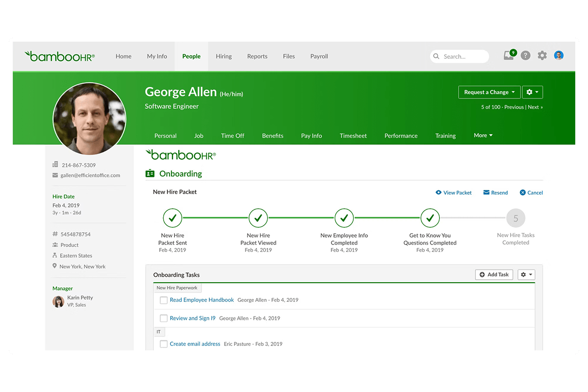Check the Create email address task
The image size is (588, 392).
click(x=164, y=344)
